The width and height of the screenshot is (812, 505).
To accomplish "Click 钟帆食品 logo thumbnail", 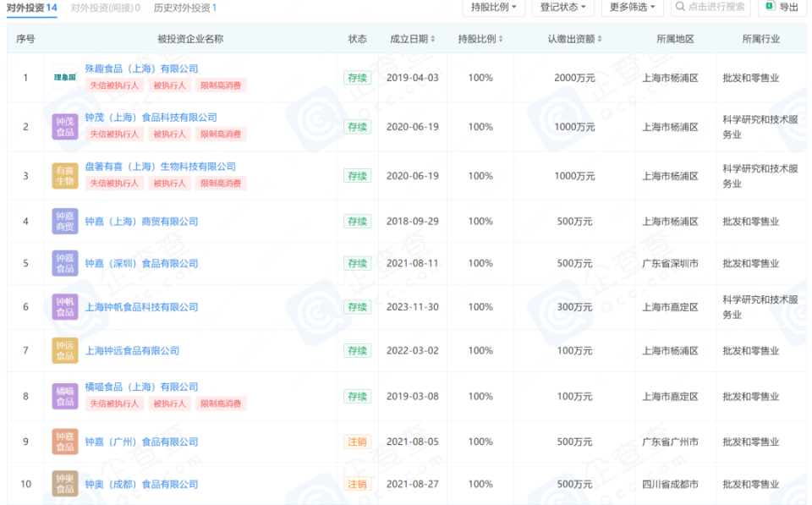I will coord(65,307).
